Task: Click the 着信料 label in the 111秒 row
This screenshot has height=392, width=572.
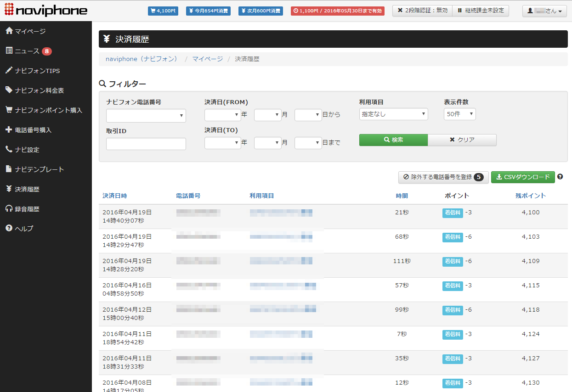Action: point(453,261)
